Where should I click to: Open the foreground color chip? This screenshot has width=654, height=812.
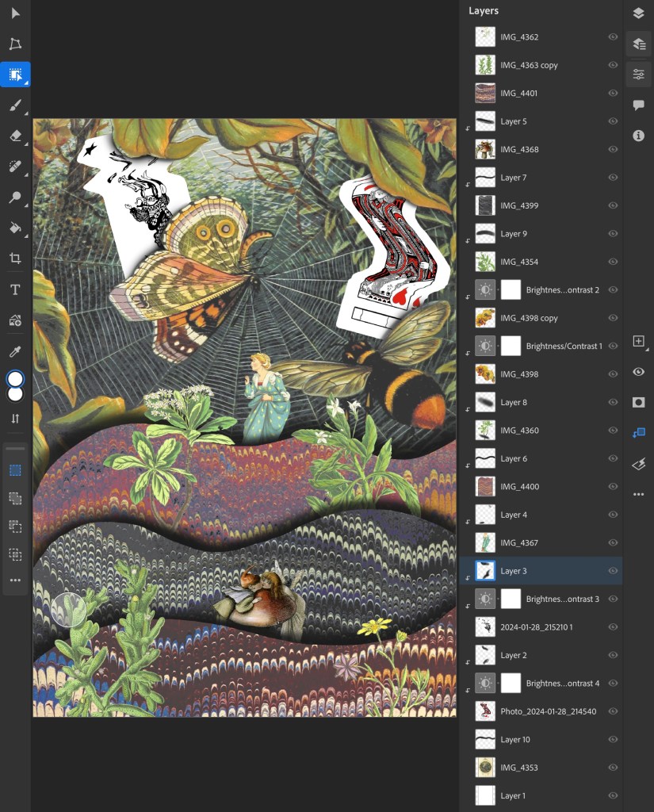15,379
